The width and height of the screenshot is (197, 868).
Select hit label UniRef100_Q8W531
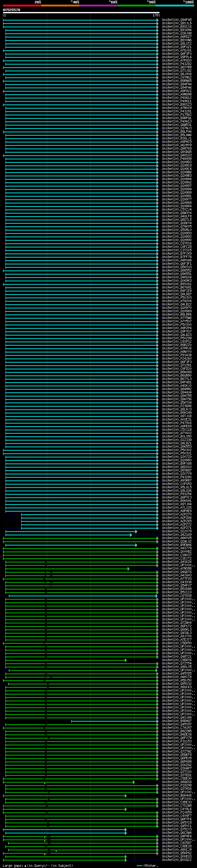(x=177, y=125)
